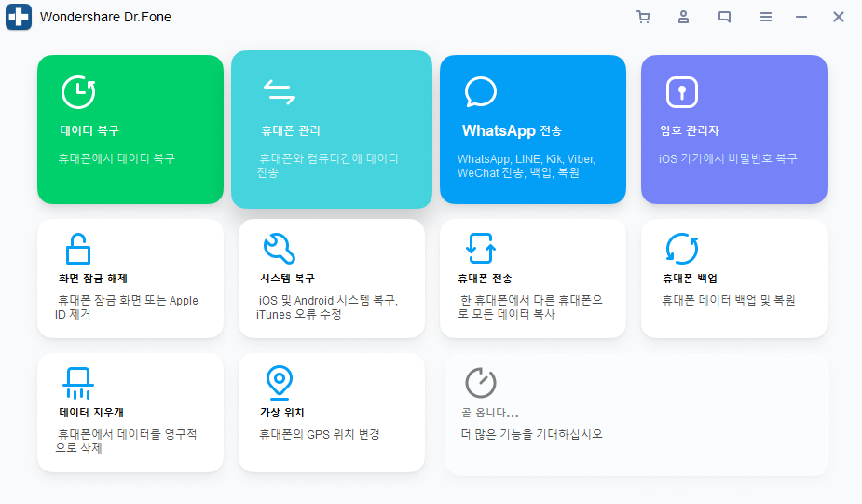This screenshot has width=862, height=504.
Task: Select the 휴대폰 백업 title
Action: click(x=690, y=279)
